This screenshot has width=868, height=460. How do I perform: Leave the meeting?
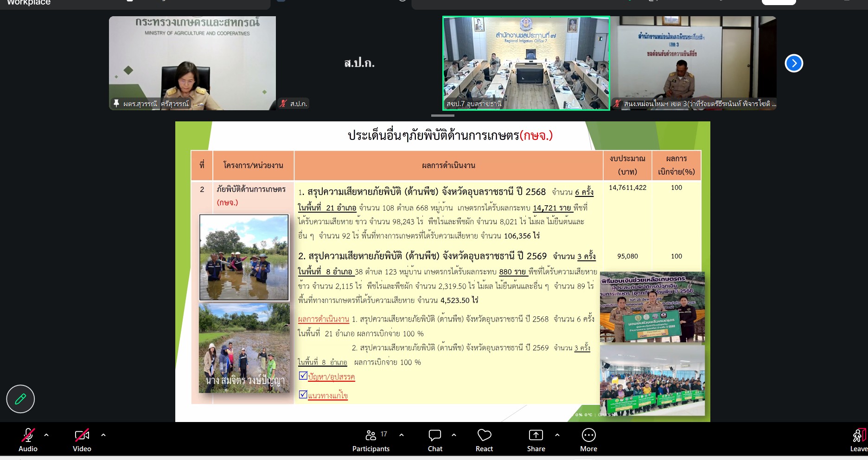point(858,440)
